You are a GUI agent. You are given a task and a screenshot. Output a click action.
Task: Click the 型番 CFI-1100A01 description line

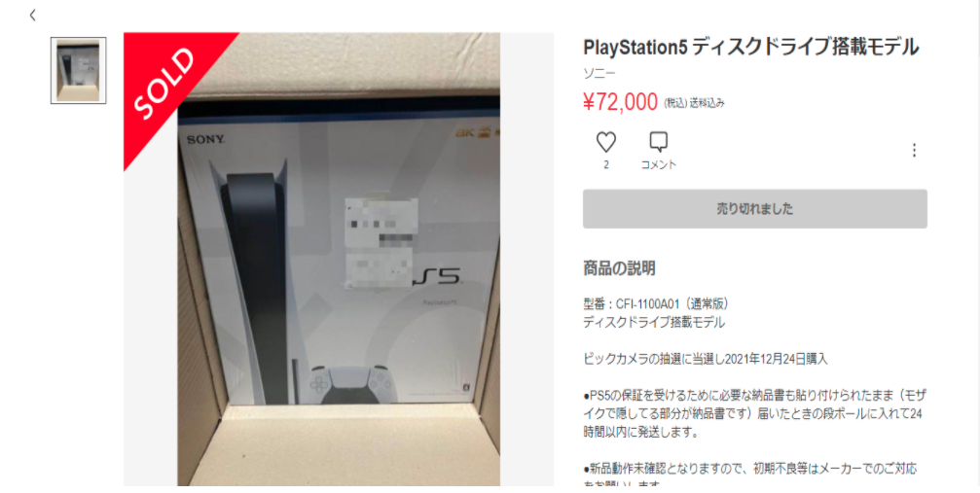(x=656, y=304)
